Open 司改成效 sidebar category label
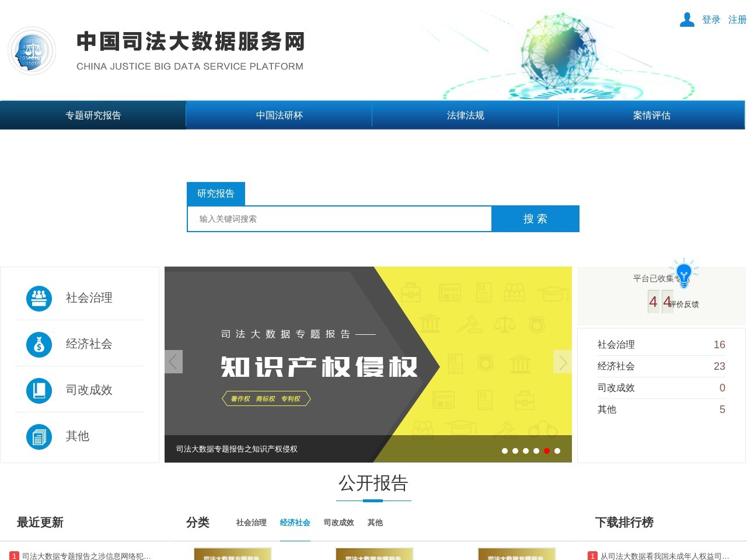This screenshot has height=560, width=747. (x=89, y=390)
